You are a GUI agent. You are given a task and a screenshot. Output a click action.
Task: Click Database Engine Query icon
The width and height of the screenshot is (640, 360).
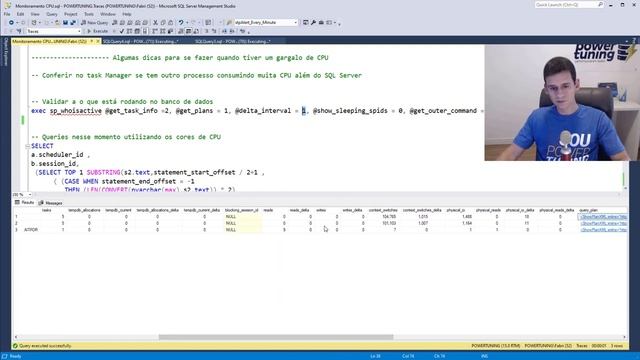(x=115, y=22)
